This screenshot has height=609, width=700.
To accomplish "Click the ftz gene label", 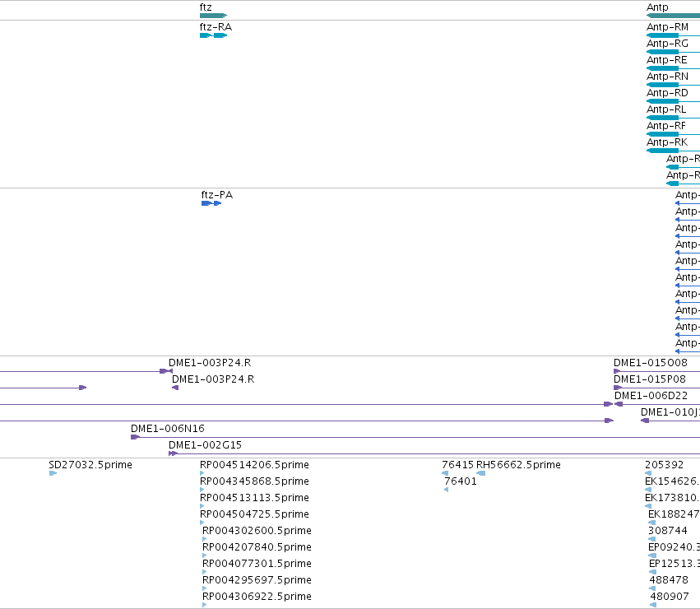I will tap(206, 7).
